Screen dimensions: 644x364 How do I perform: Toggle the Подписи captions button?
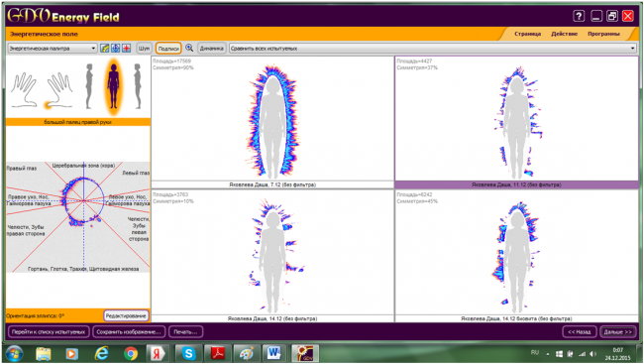168,49
